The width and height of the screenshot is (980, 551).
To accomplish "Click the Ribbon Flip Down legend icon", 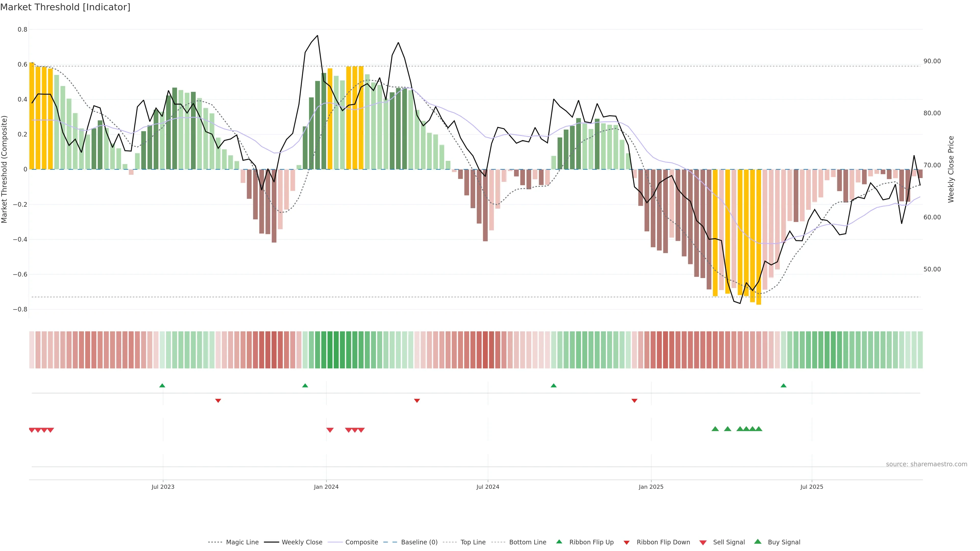I will pyautogui.click(x=627, y=542).
